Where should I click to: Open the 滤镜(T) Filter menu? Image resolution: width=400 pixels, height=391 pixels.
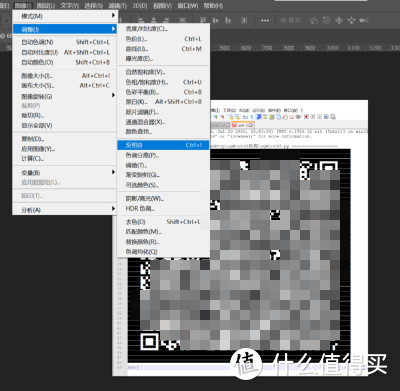(118, 6)
